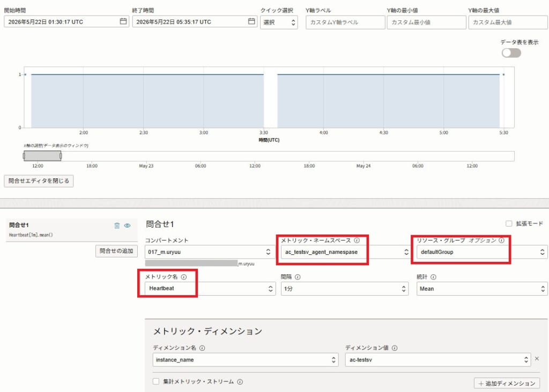
Task: Delete query 1 with the trash icon
Action: [117, 225]
